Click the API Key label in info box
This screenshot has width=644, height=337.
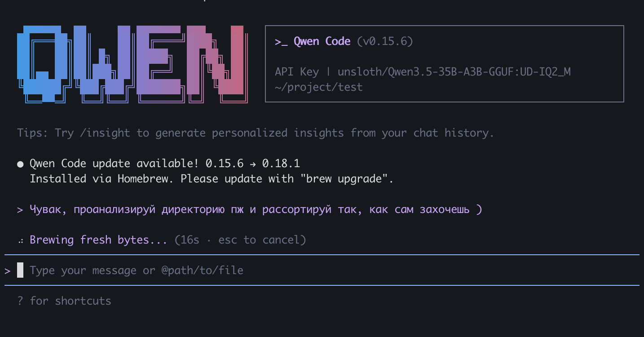coord(297,72)
